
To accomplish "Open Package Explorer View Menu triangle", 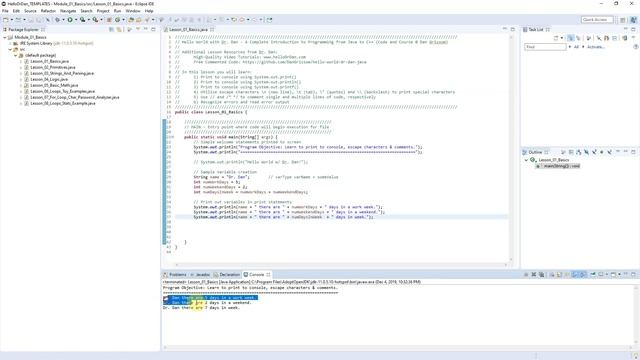I will (x=138, y=29).
